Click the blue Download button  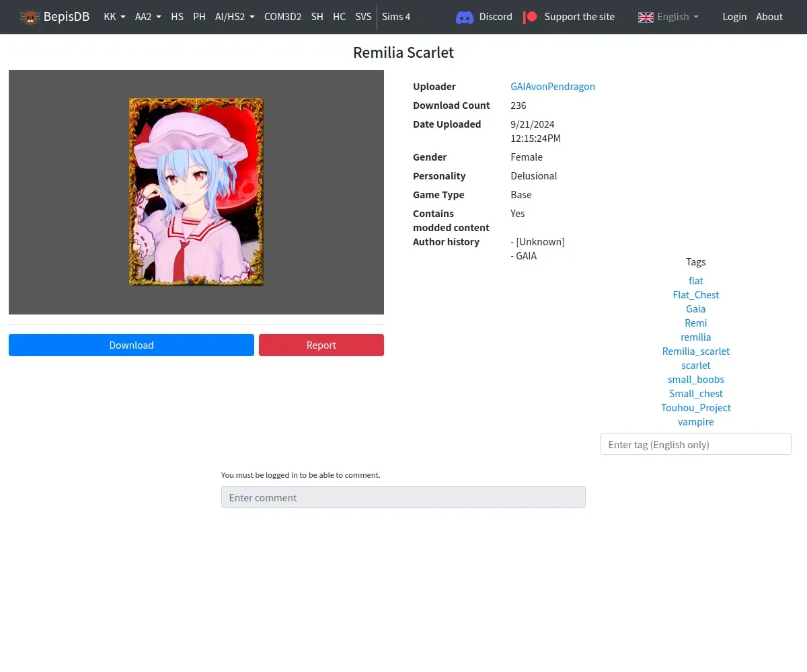click(x=131, y=345)
